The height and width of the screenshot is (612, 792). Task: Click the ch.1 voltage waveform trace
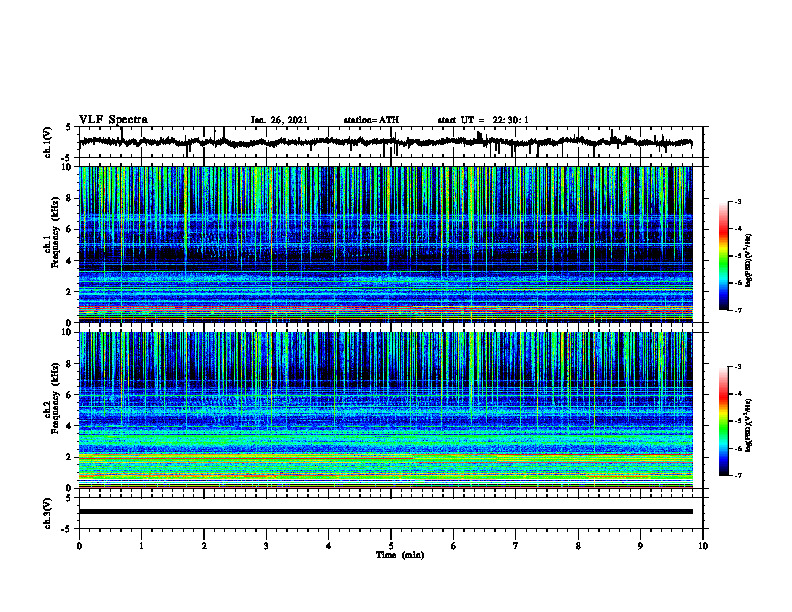tap(385, 142)
